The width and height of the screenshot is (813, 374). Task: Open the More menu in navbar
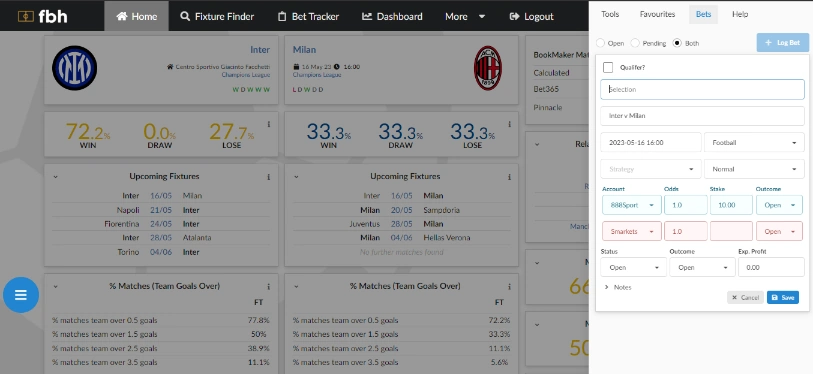tap(465, 17)
